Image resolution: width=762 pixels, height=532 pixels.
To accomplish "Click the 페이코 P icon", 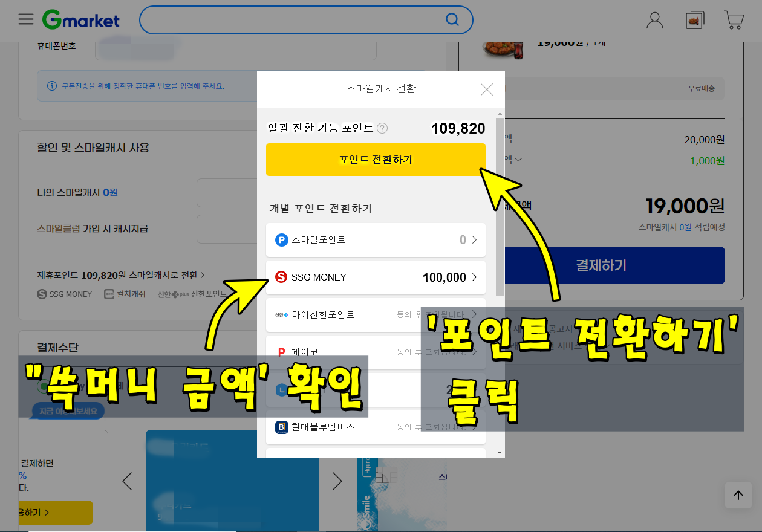I will click(281, 352).
